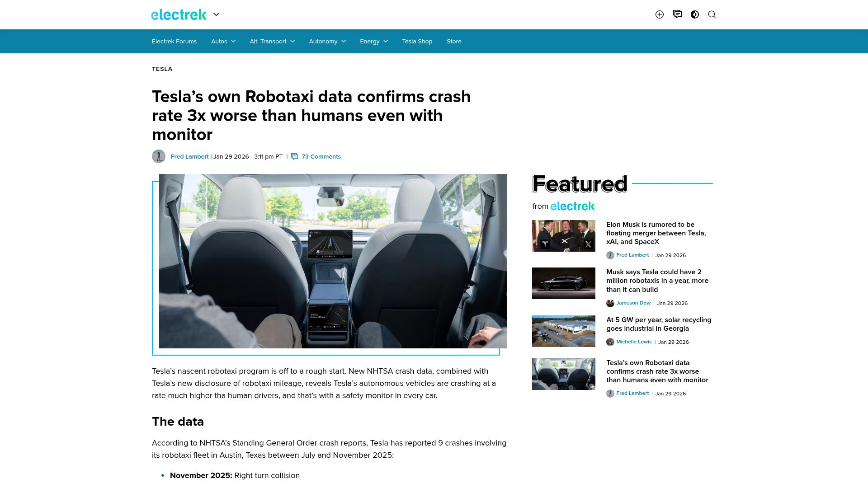This screenshot has height=488, width=868.
Task: Toggle dark mode contrast icon
Action: tap(695, 14)
